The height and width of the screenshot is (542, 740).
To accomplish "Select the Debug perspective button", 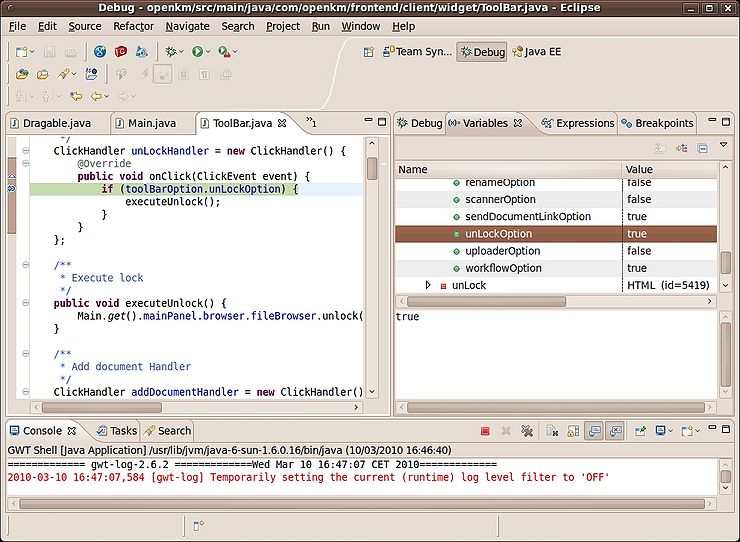I will point(482,52).
